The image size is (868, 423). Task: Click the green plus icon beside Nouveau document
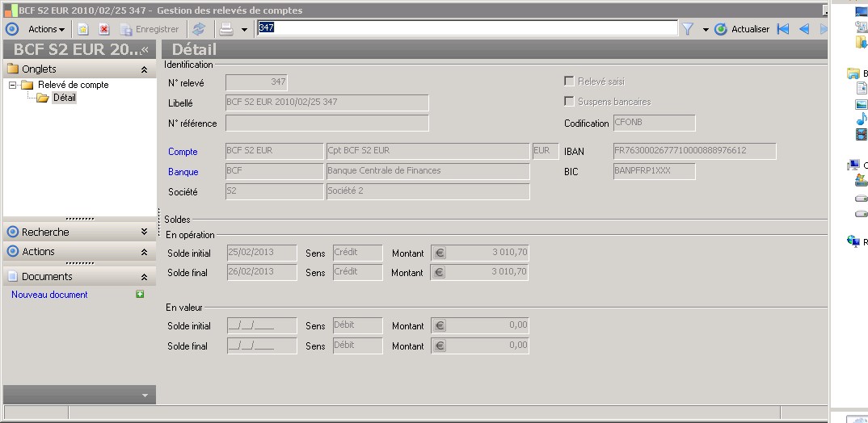pos(140,295)
